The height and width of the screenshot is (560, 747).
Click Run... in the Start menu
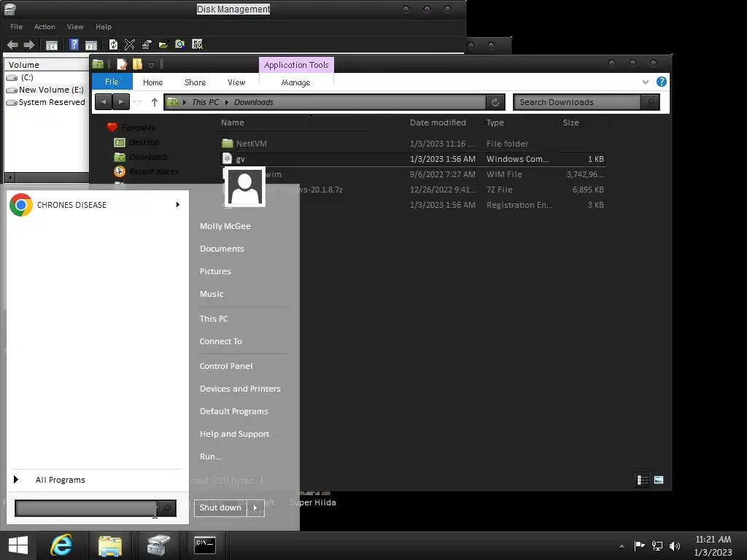(x=211, y=456)
